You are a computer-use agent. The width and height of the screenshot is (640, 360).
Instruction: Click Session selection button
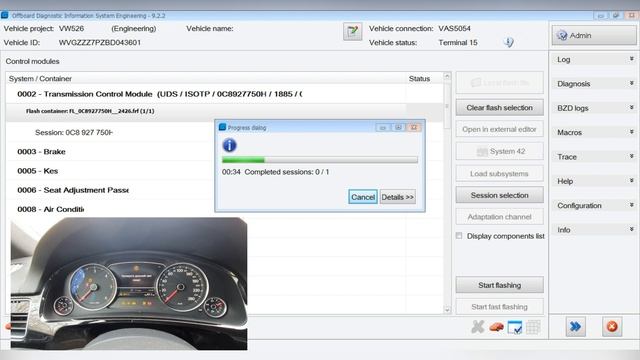pos(500,195)
